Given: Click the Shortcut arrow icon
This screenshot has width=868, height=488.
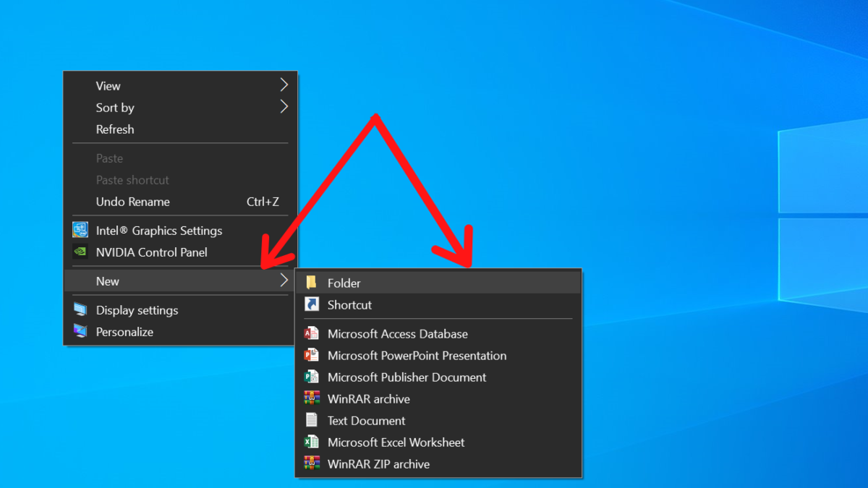Looking at the screenshot, I should pos(312,304).
